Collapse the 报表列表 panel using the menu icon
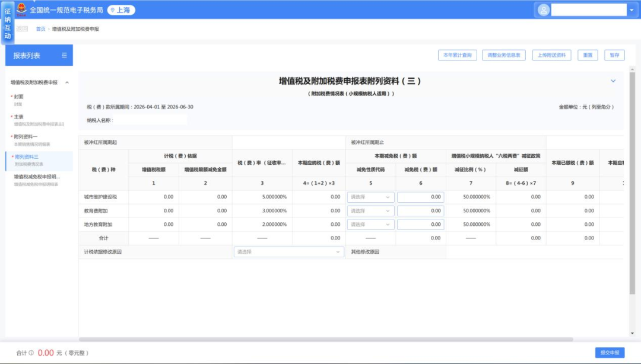The width and height of the screenshot is (641, 364). 64,55
